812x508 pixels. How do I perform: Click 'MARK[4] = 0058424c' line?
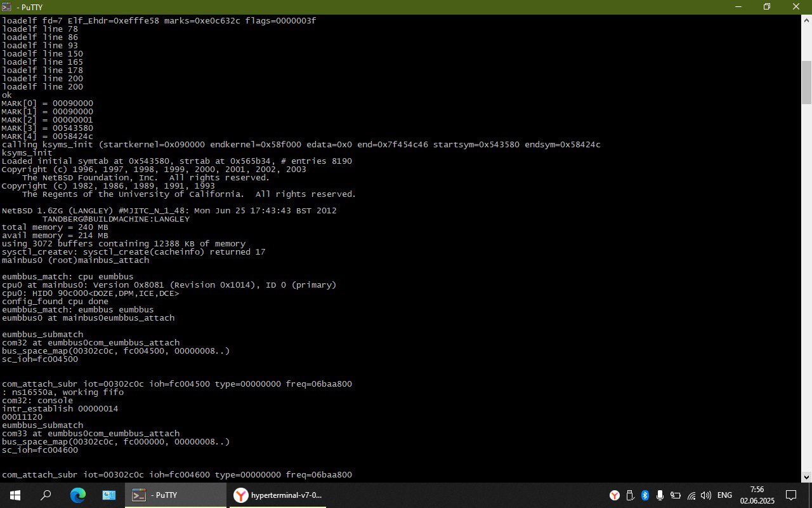coord(48,137)
